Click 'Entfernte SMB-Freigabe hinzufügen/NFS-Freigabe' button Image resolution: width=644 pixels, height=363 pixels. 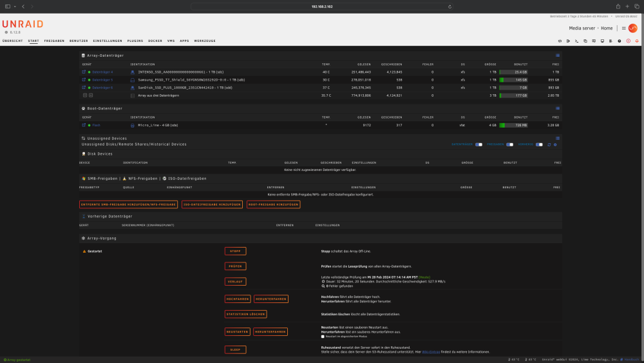(x=128, y=204)
